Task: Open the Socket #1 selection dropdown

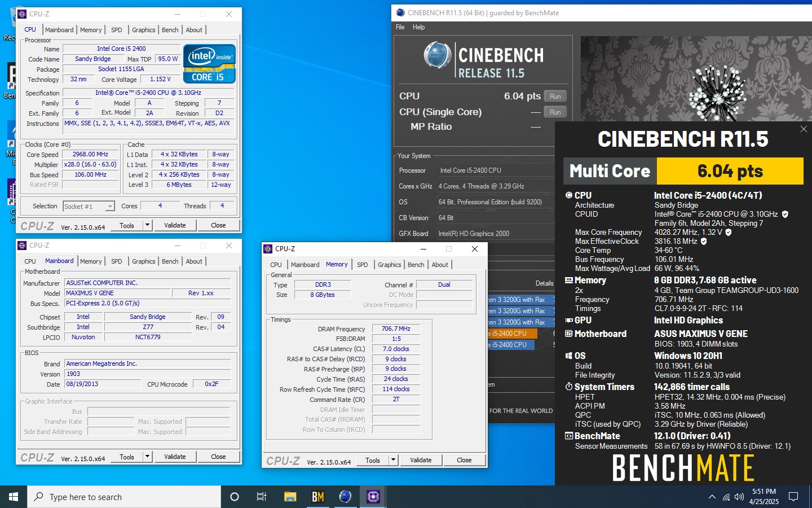Action: tap(110, 207)
